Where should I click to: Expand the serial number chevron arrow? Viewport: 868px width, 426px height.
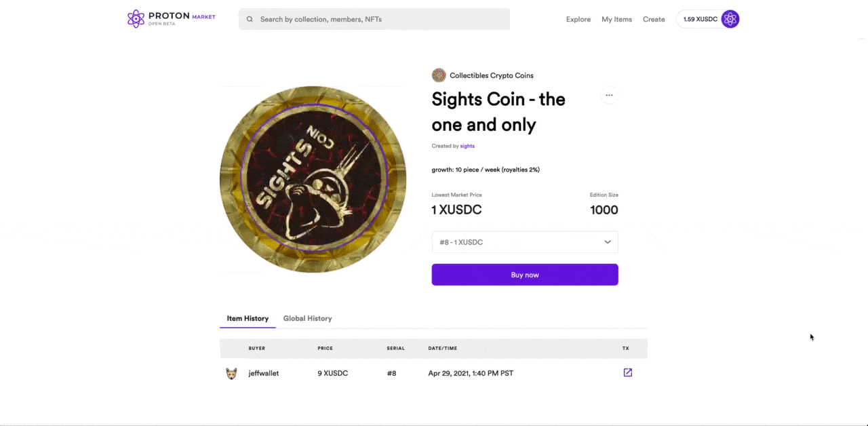608,242
